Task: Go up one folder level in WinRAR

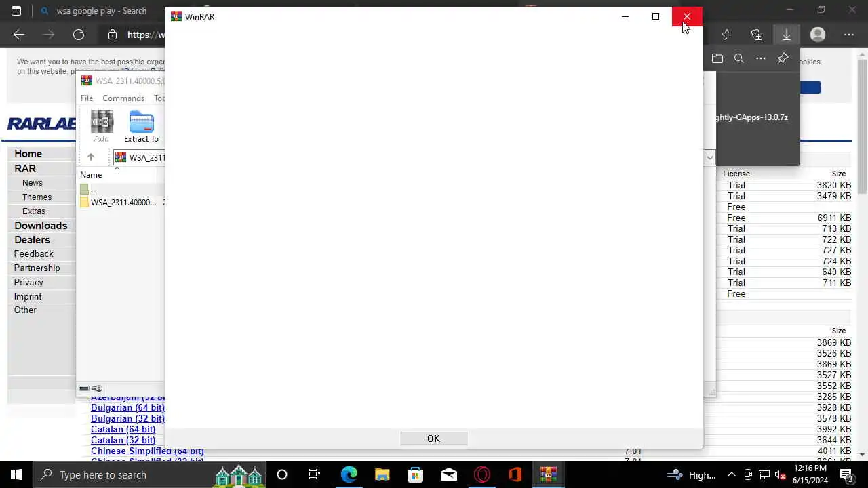Action: click(x=90, y=157)
